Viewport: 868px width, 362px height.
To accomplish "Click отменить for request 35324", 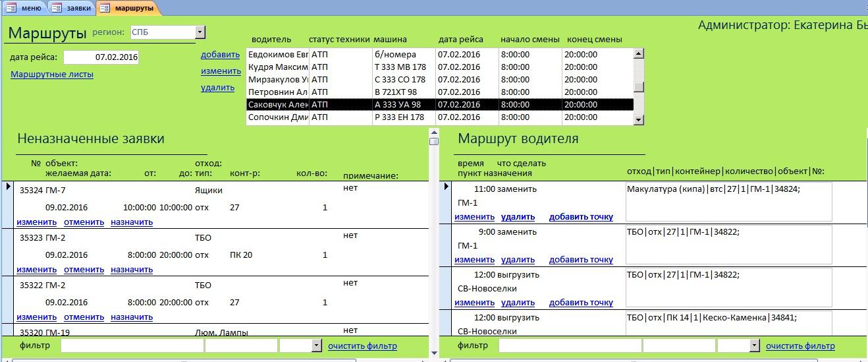I will 84,222.
